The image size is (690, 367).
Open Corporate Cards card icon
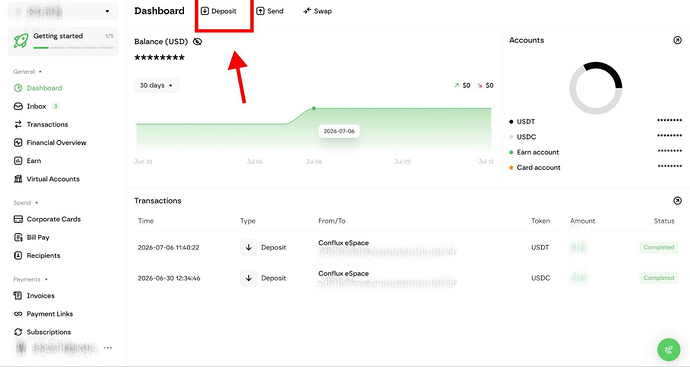(18, 219)
